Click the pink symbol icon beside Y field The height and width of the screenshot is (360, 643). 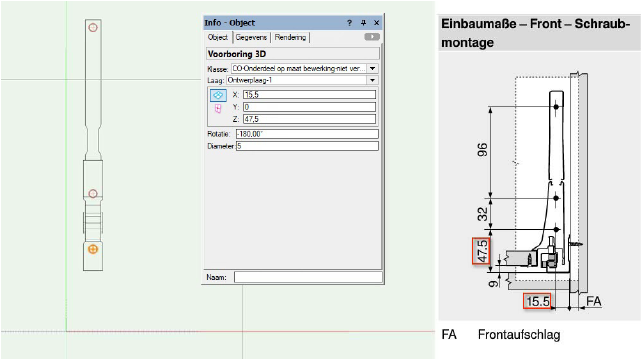click(x=218, y=109)
